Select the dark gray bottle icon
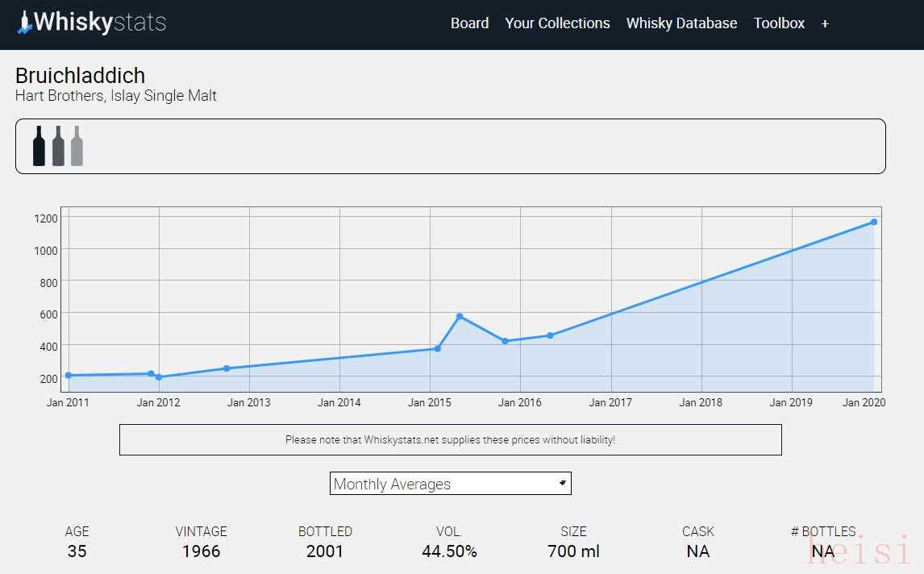 [58, 146]
